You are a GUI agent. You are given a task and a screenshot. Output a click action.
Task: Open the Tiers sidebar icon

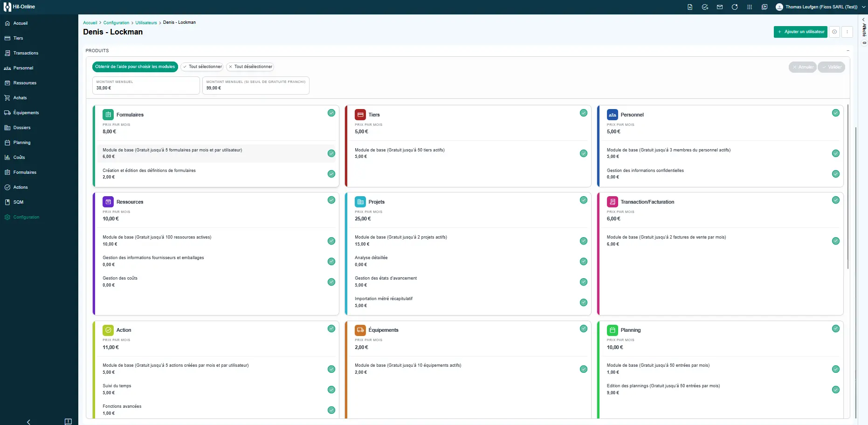click(7, 38)
